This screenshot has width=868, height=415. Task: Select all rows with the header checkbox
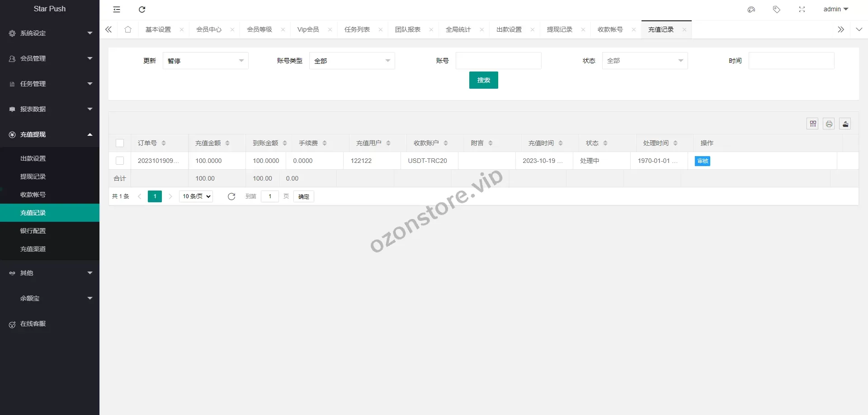tap(120, 143)
